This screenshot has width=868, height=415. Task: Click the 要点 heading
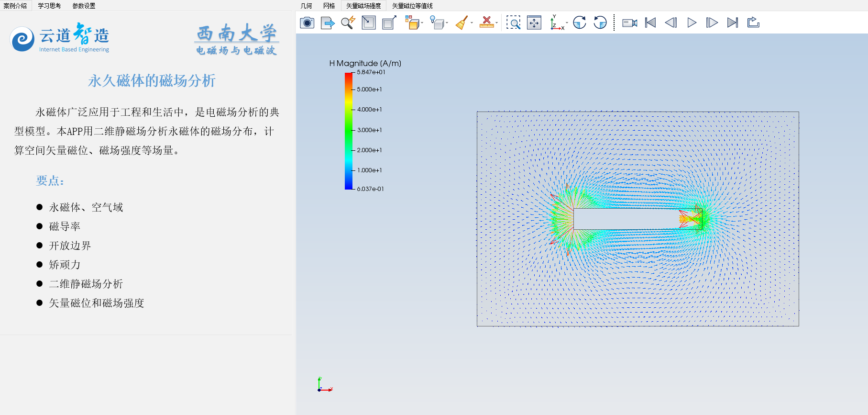50,181
